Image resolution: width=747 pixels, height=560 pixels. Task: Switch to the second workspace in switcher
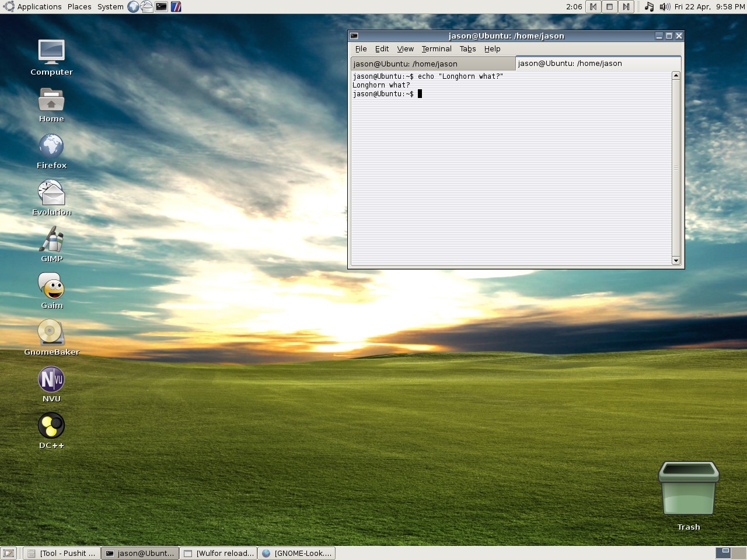point(738,553)
